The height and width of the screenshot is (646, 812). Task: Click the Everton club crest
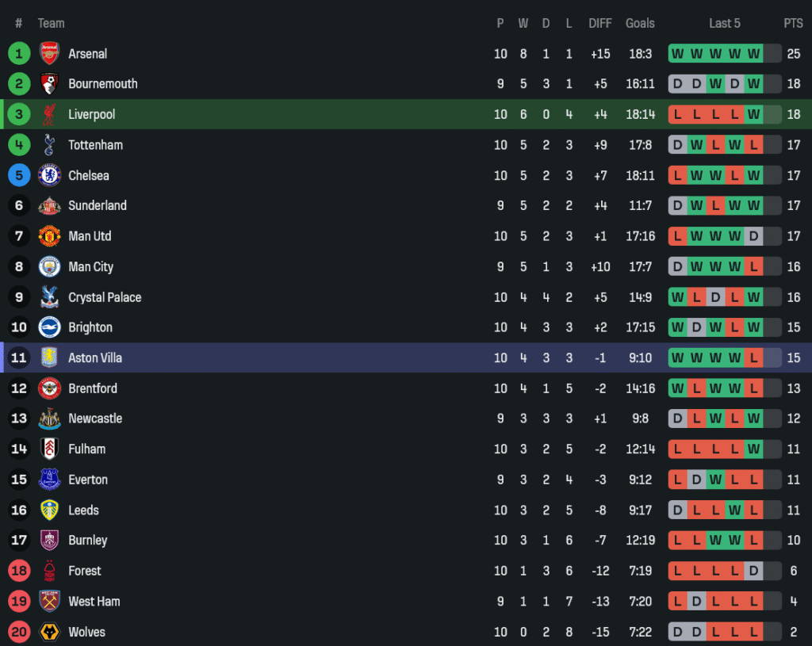pyautogui.click(x=49, y=480)
